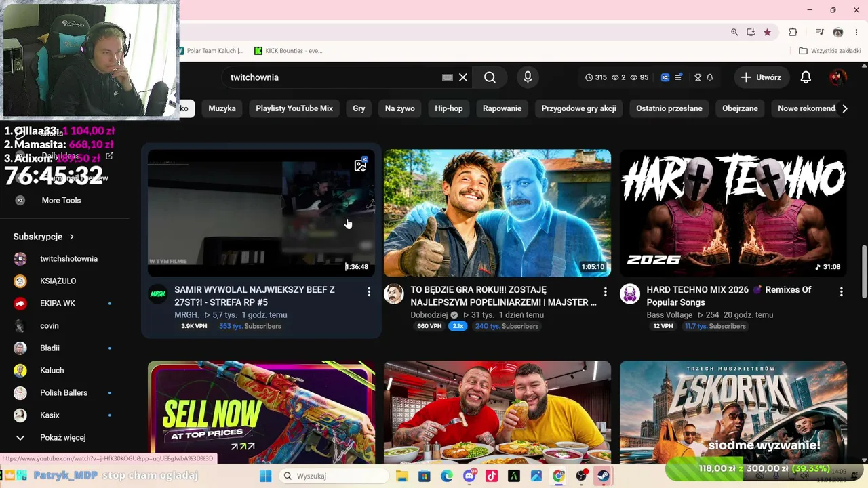The height and width of the screenshot is (488, 868).
Task: Click the Utwórz create button
Action: [761, 77]
